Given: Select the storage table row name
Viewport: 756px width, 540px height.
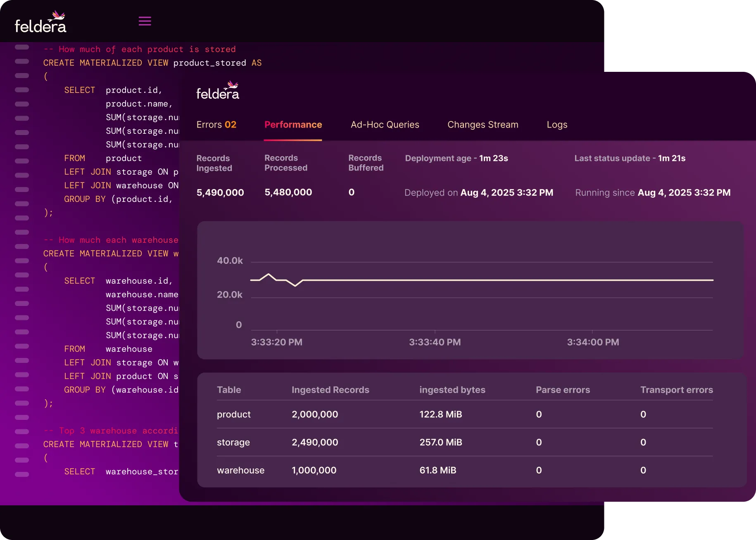Looking at the screenshot, I should point(233,442).
